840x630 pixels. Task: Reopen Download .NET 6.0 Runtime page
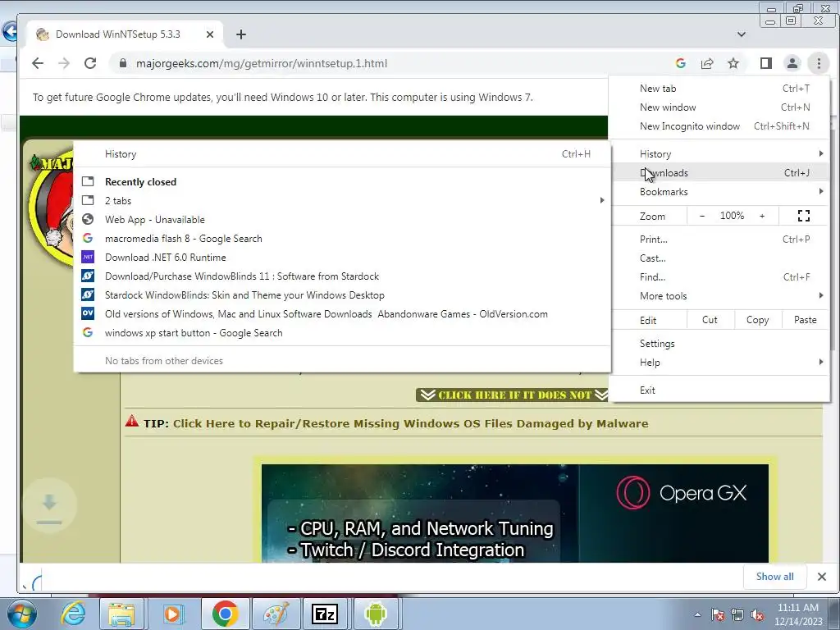click(342, 257)
